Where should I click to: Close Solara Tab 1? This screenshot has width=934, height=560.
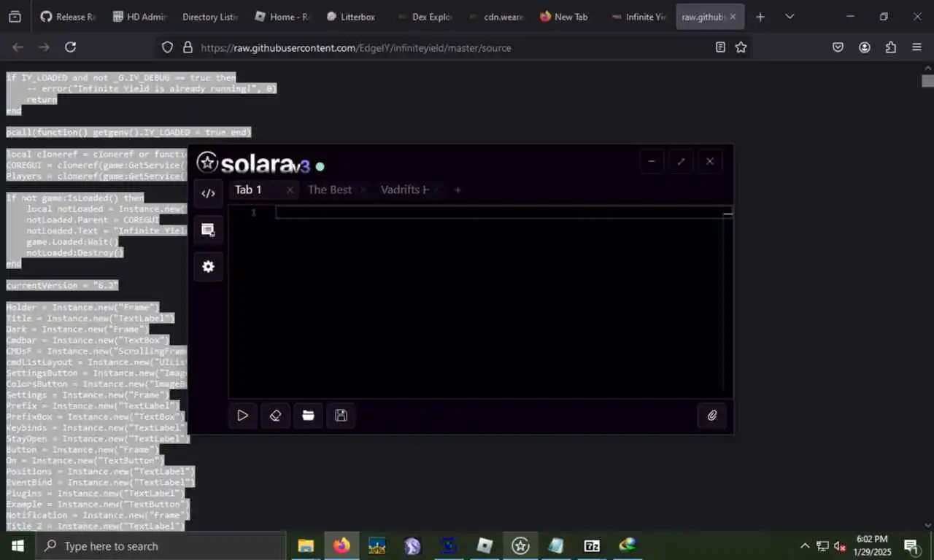[290, 190]
